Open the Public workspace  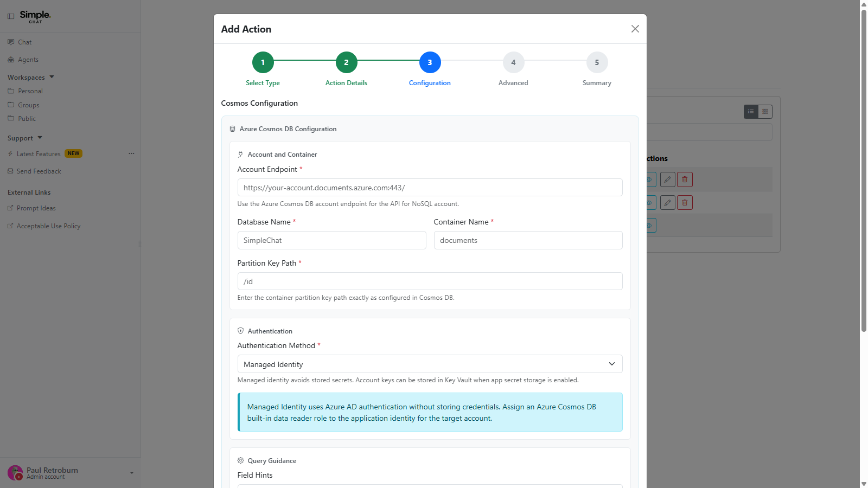27,119
